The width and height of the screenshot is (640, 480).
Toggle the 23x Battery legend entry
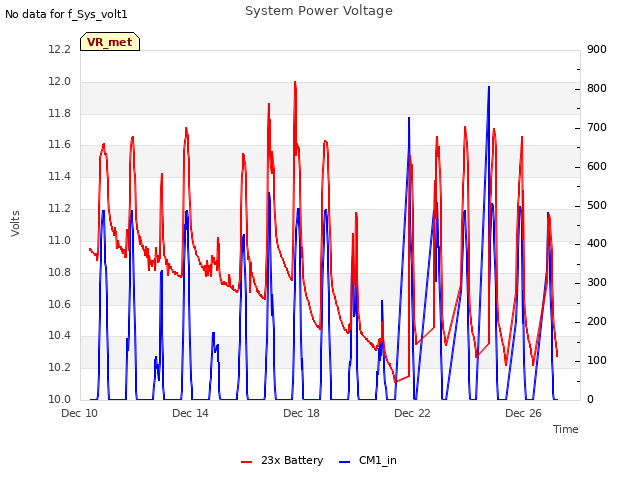click(x=282, y=460)
